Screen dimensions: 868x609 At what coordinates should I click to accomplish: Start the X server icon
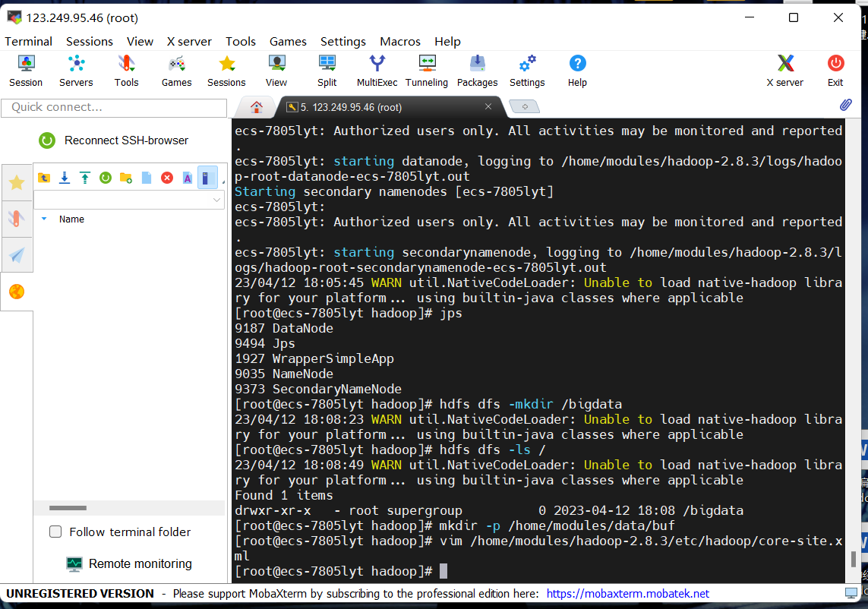[785, 71]
